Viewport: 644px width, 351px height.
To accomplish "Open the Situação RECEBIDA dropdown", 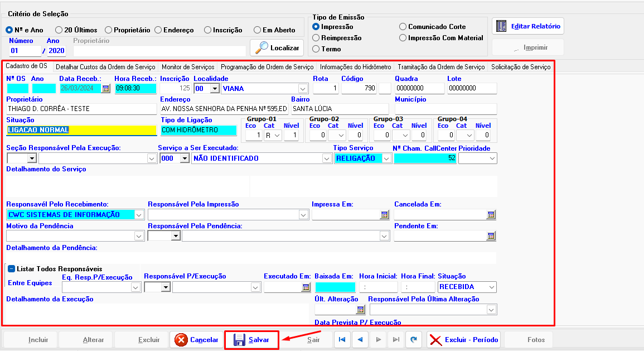I will click(491, 287).
